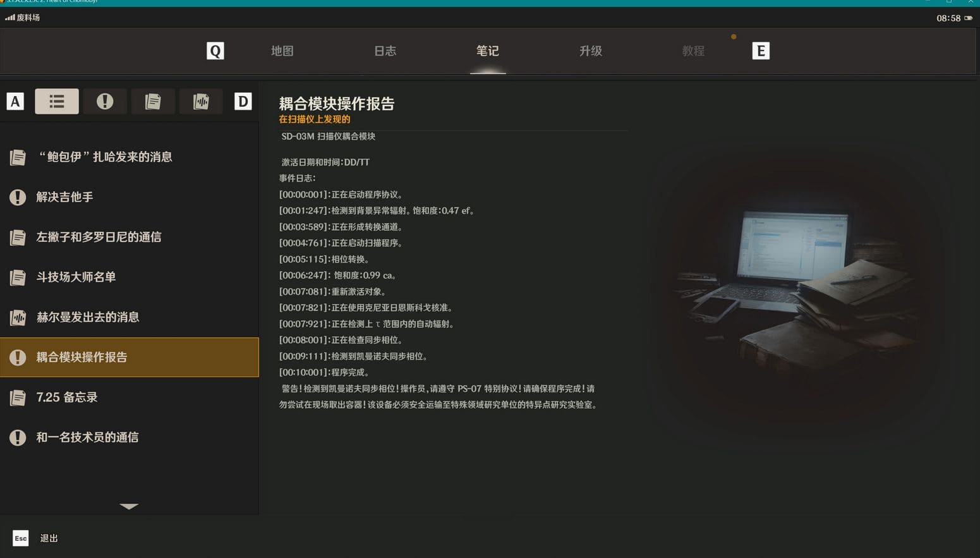Go to the 教程 tab
The width and height of the screenshot is (980, 558).
693,51
